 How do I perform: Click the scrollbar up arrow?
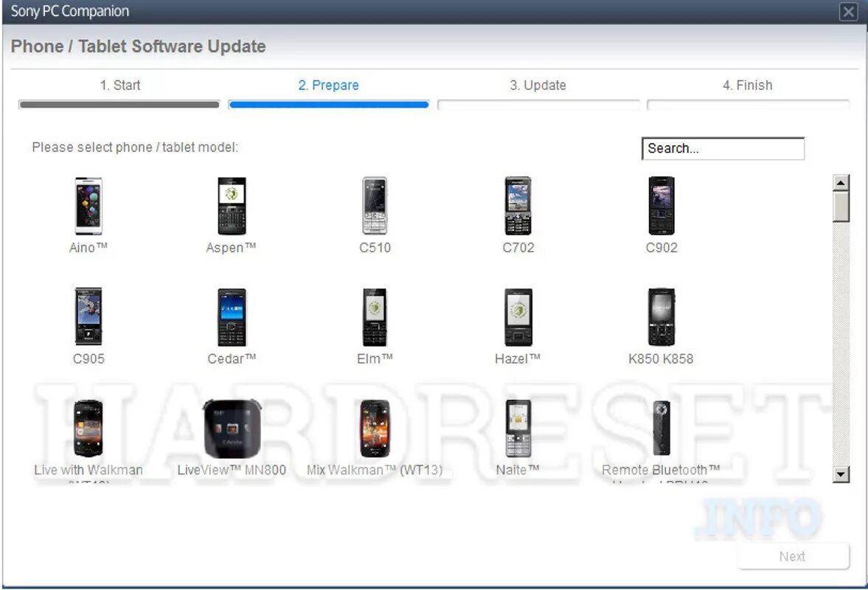(841, 183)
